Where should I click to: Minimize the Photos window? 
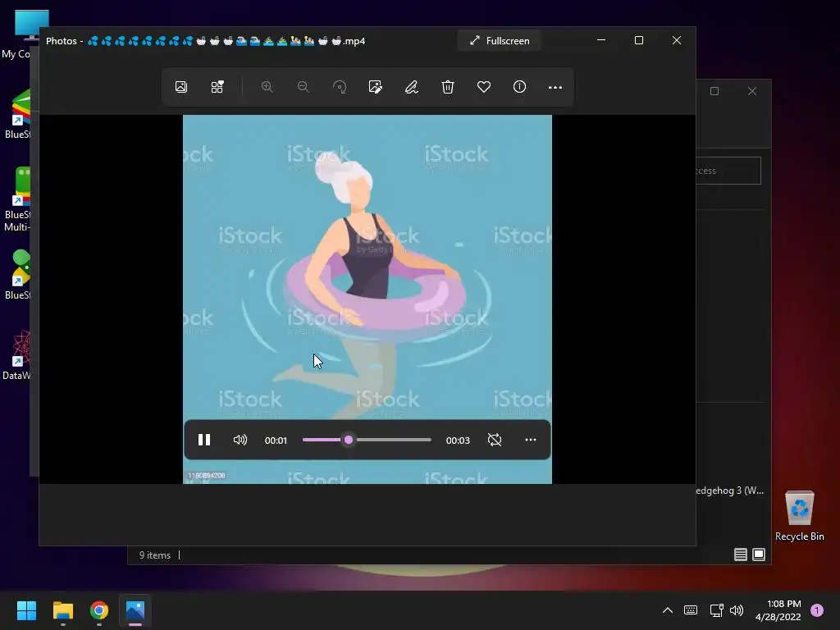coord(601,40)
